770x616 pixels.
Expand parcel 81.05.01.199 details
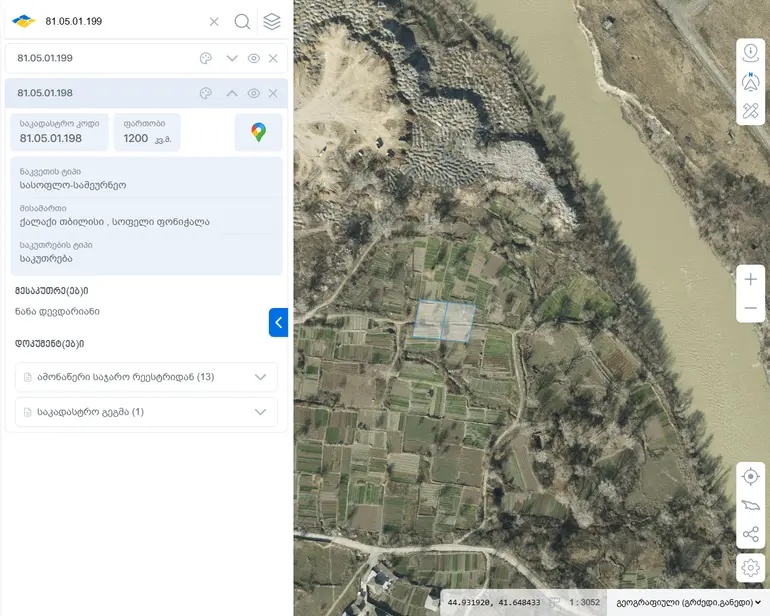click(x=232, y=58)
